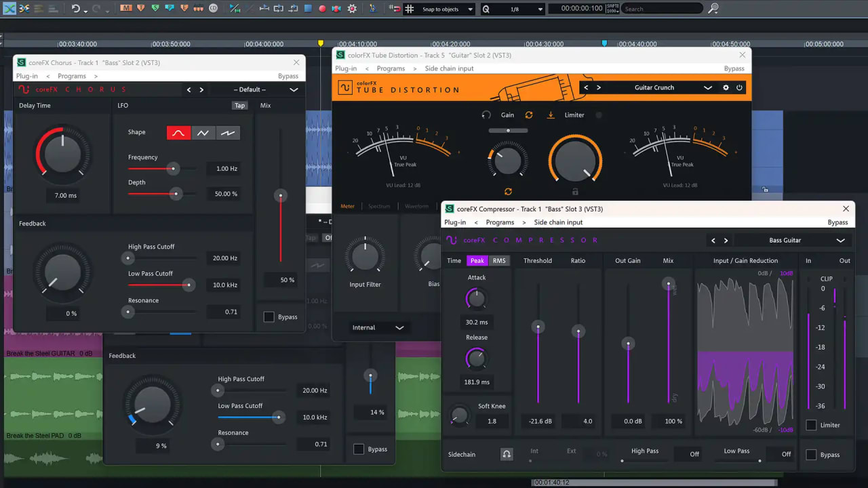Go to the next preset in the Chorus header
Viewport: 868px width, 488px height.
click(x=201, y=89)
